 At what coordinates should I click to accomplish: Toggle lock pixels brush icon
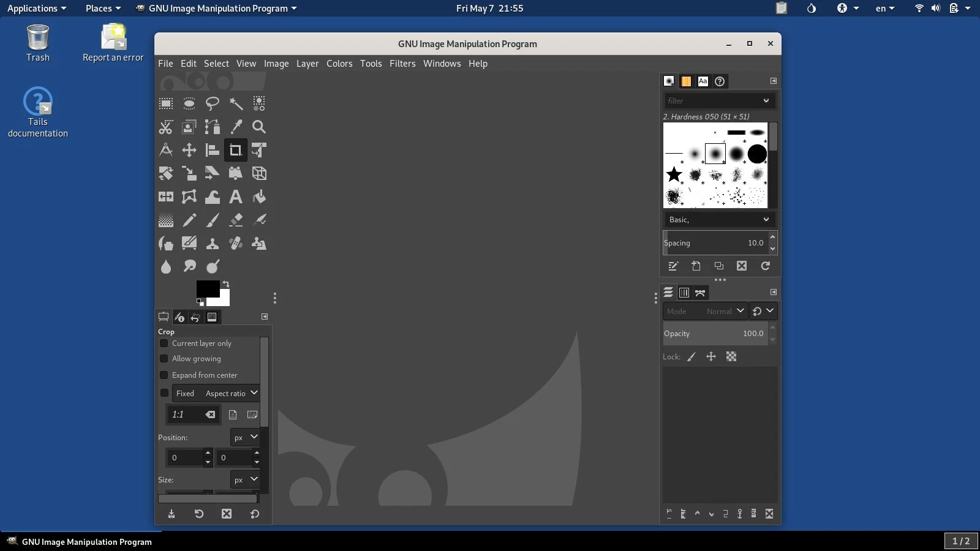coord(692,357)
